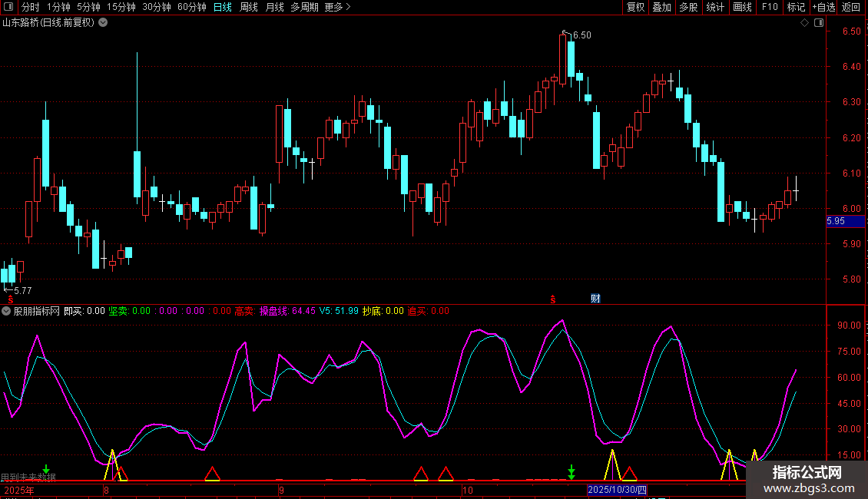Click the panel layout icon at top-left
868x499 pixels.
[8, 7]
